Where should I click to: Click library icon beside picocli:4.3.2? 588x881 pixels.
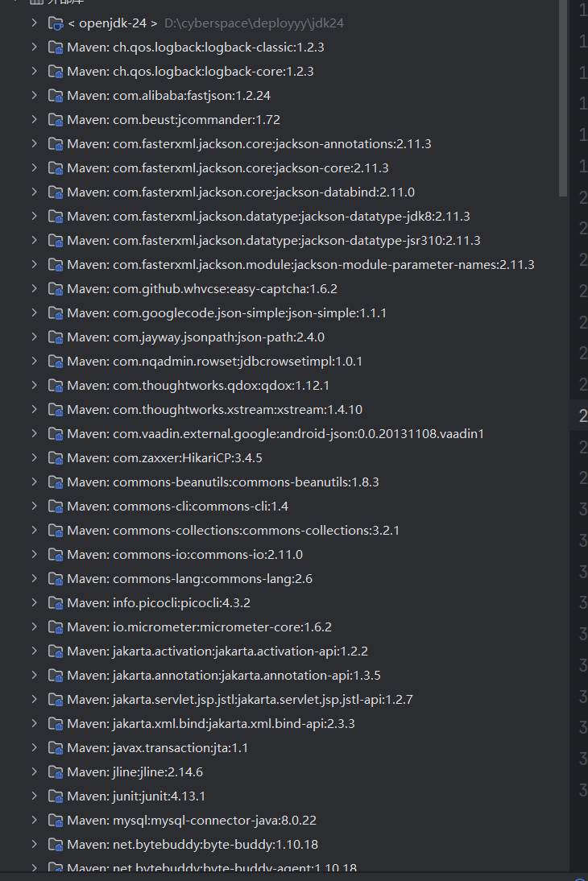(x=56, y=603)
